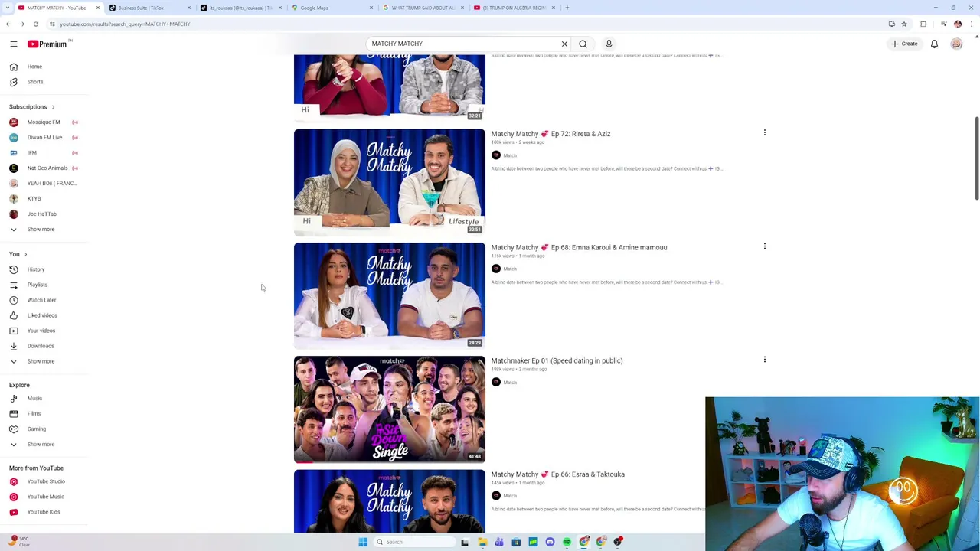Start voice search with the microphone icon

pyautogui.click(x=609, y=44)
